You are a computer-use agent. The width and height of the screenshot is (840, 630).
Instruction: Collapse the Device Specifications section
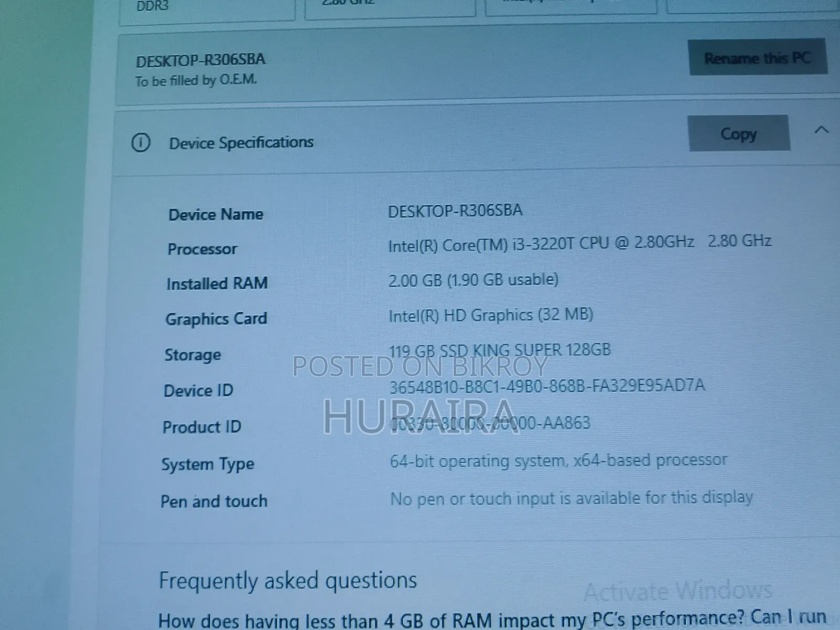coord(821,130)
